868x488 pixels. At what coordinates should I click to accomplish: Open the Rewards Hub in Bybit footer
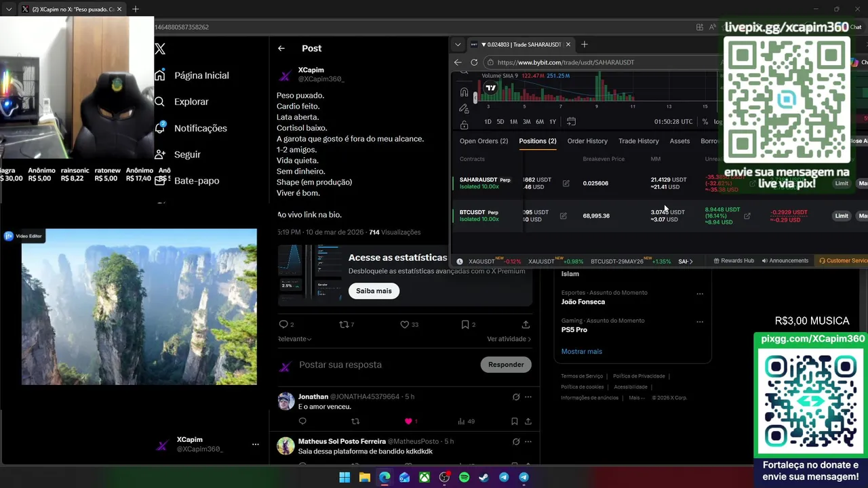[x=734, y=260]
